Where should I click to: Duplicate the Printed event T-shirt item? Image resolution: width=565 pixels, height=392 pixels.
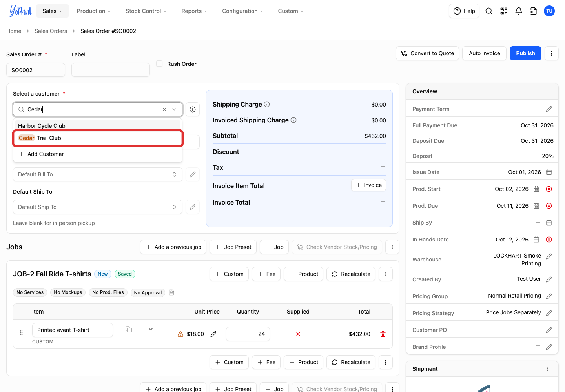pyautogui.click(x=129, y=329)
